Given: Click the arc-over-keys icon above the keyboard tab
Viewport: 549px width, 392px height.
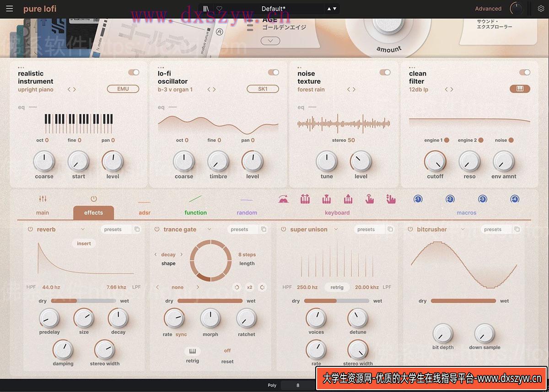Looking at the screenshot, I should pos(284,199).
